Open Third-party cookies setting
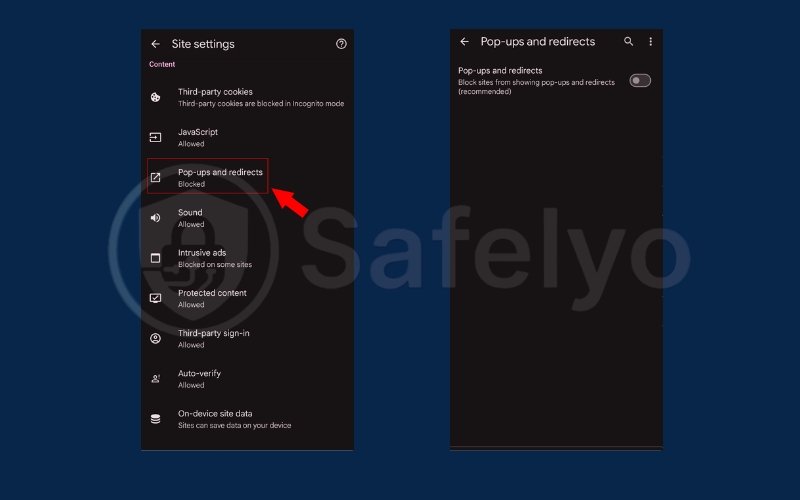 coord(247,97)
